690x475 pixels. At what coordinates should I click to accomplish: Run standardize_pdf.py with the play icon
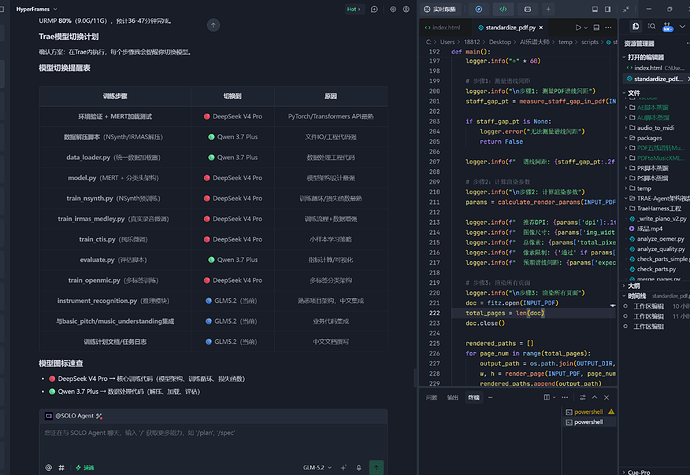(578, 27)
